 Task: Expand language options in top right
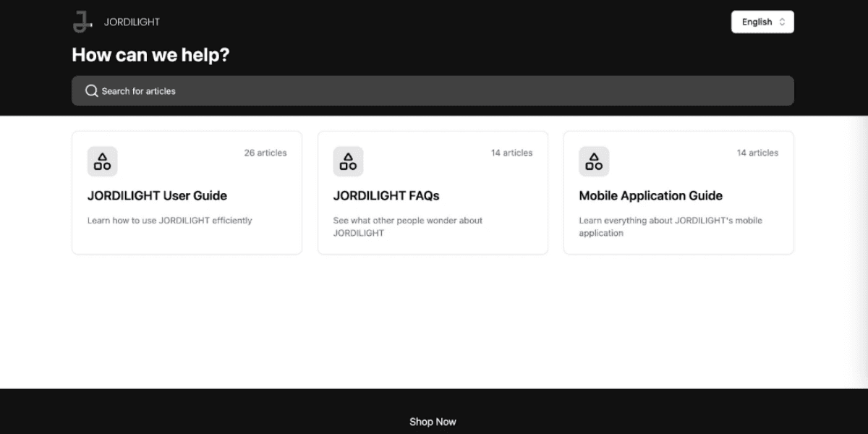coord(762,22)
